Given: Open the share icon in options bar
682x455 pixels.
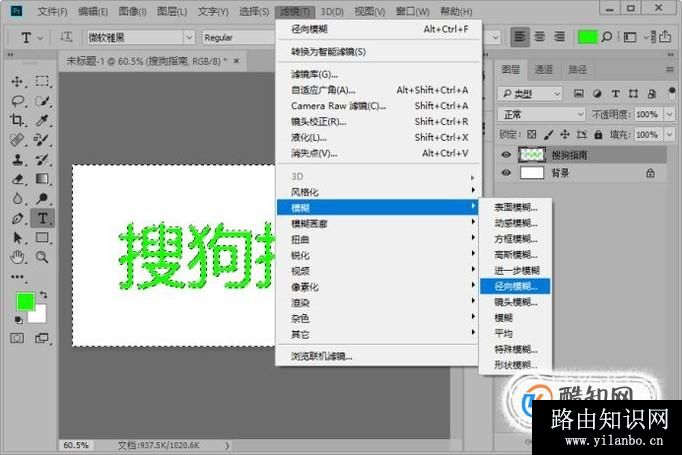Looking at the screenshot, I should click(665, 37).
